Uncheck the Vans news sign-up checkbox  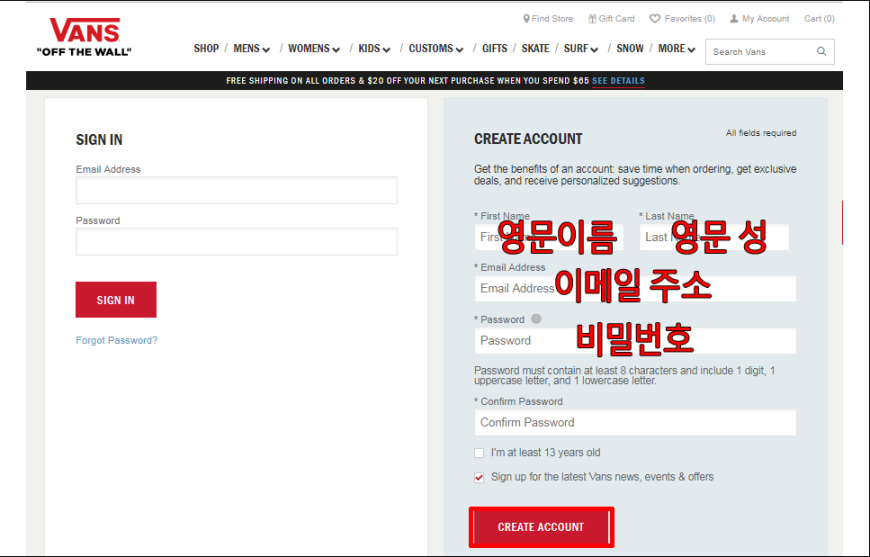pos(479,478)
